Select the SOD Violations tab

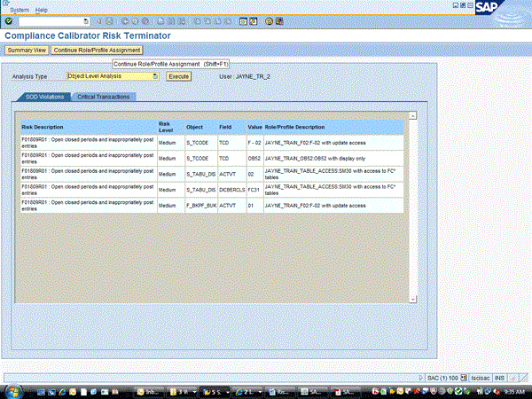pos(44,97)
